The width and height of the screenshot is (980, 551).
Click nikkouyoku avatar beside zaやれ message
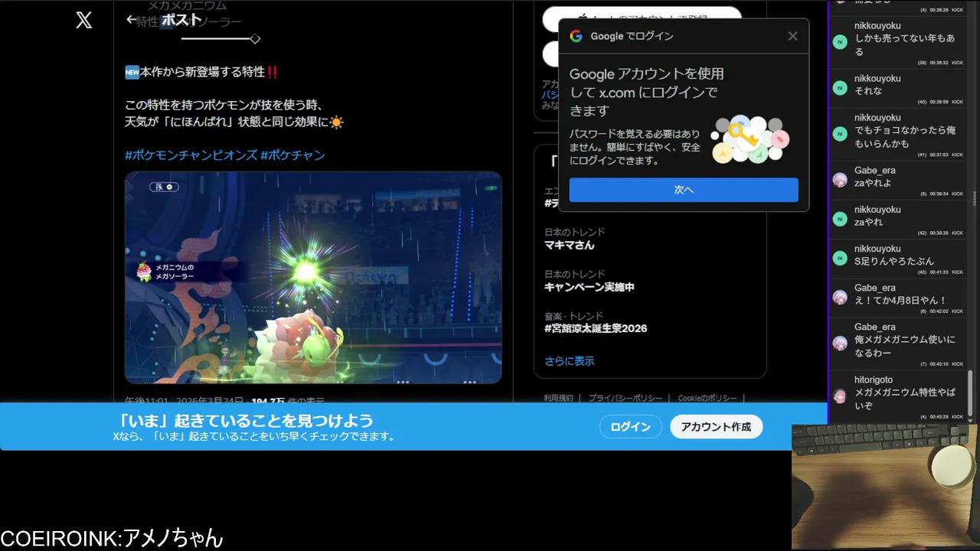click(x=840, y=219)
